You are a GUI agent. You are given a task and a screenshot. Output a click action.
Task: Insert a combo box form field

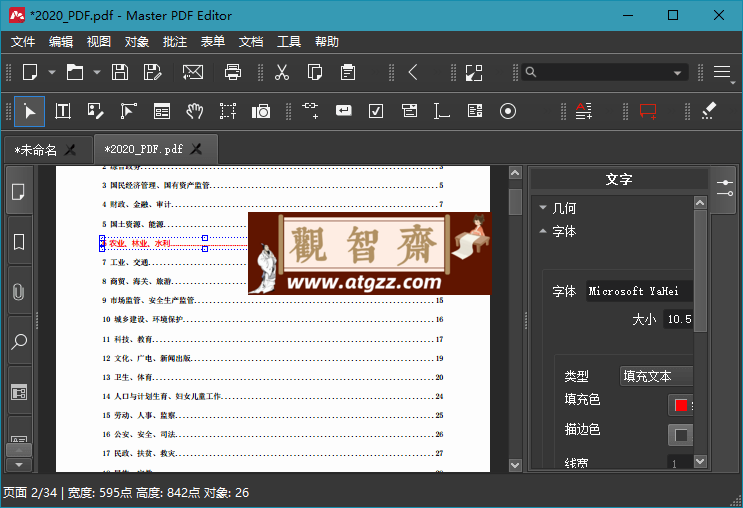click(x=409, y=111)
